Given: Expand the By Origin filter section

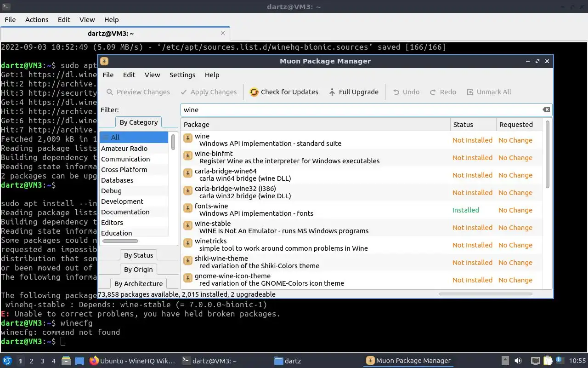Looking at the screenshot, I should [138, 270].
